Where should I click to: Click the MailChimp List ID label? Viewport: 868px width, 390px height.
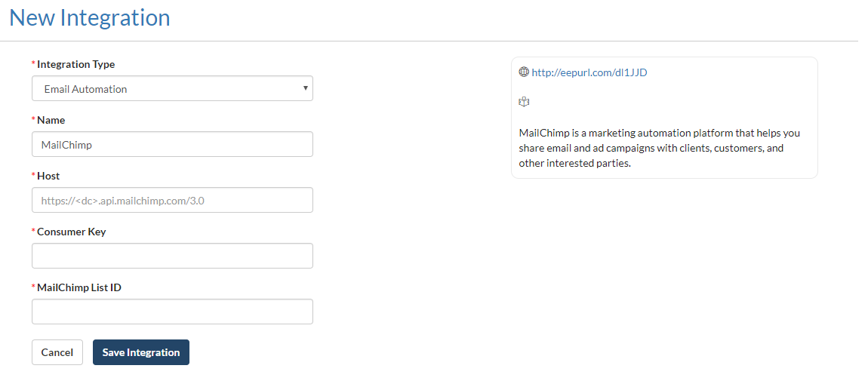tap(79, 287)
